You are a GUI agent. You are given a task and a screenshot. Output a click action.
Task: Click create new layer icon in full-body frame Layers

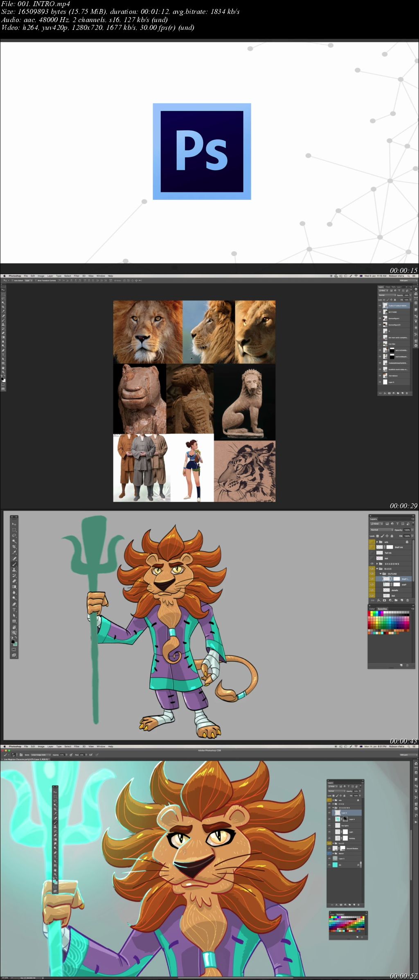click(x=402, y=600)
